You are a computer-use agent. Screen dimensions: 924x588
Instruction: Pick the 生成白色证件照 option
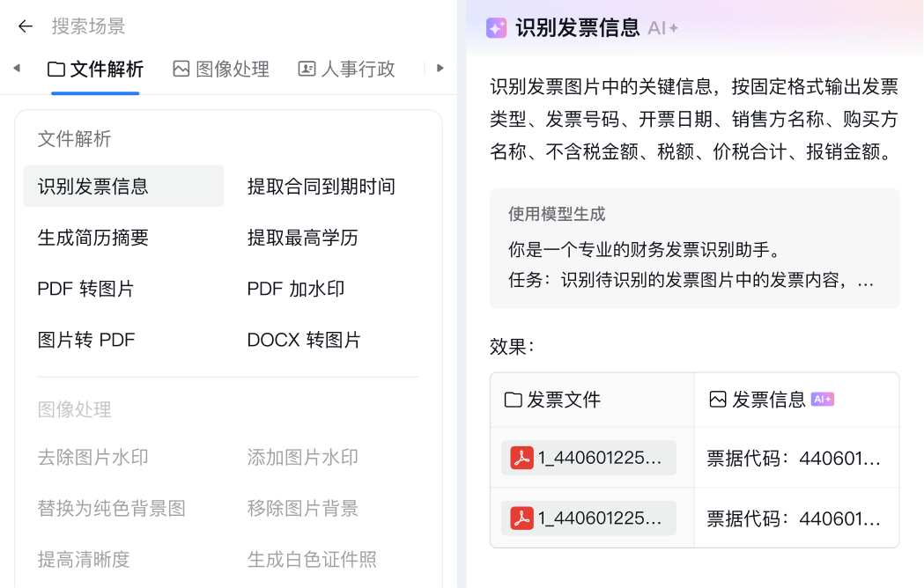tap(312, 560)
